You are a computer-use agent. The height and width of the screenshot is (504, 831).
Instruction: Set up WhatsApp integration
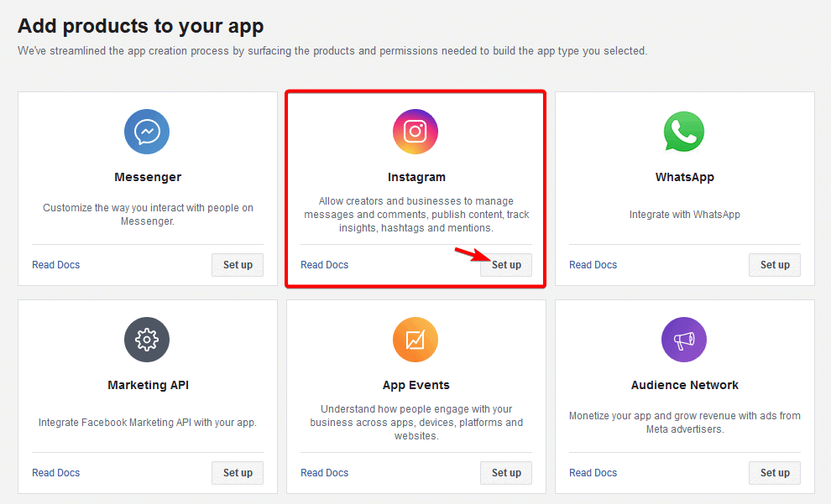coord(774,264)
